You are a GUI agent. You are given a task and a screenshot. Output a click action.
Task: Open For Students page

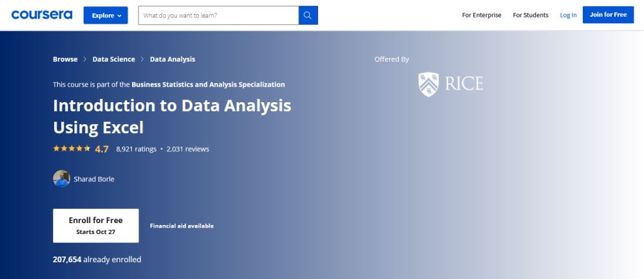coord(530,15)
